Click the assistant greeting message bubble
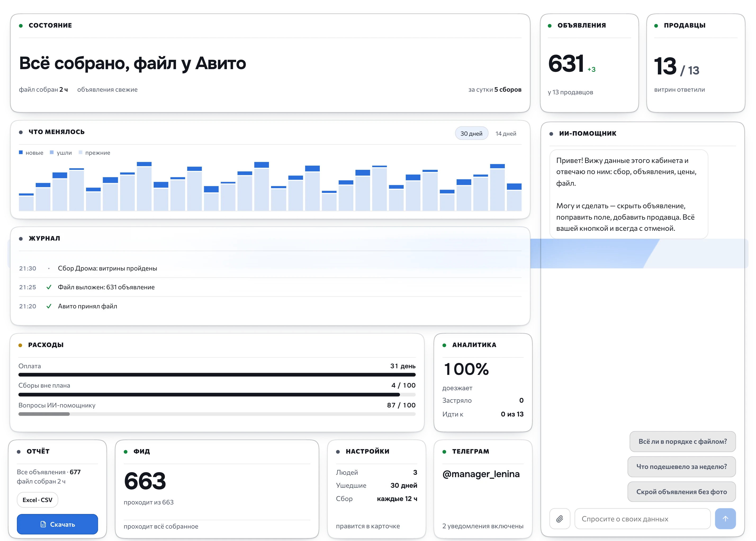This screenshot has height=541, width=756. pyautogui.click(x=629, y=194)
